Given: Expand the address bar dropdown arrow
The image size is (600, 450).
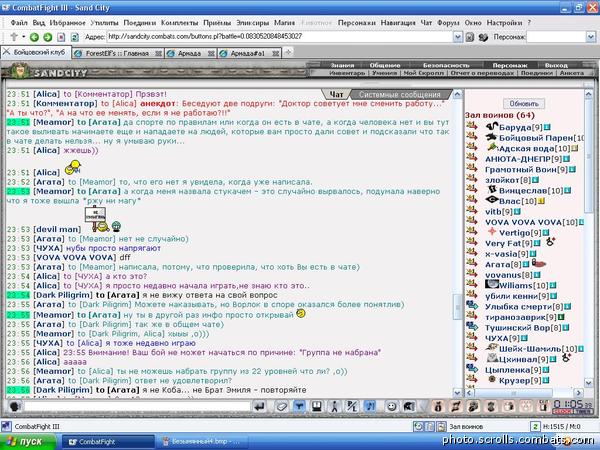Looking at the screenshot, I should point(458,37).
